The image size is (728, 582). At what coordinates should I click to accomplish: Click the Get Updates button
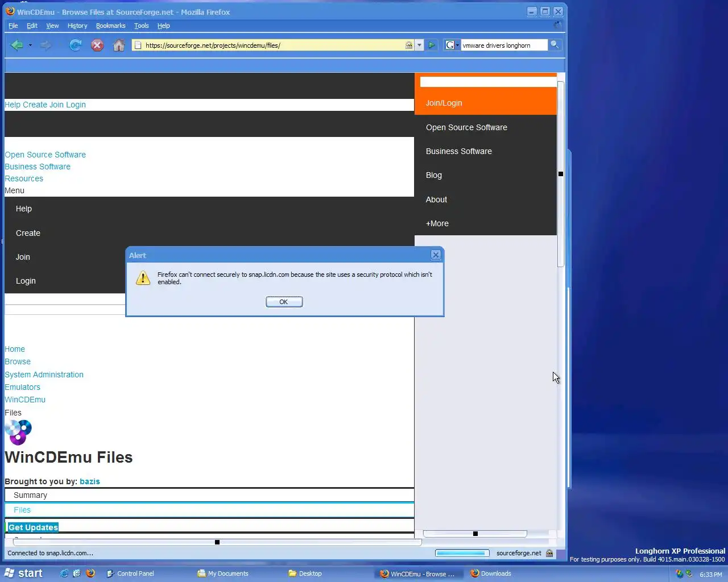[x=33, y=527]
